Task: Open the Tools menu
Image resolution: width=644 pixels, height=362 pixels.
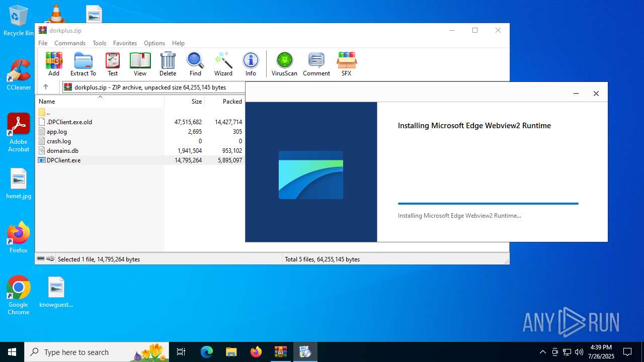Action: 99,43
